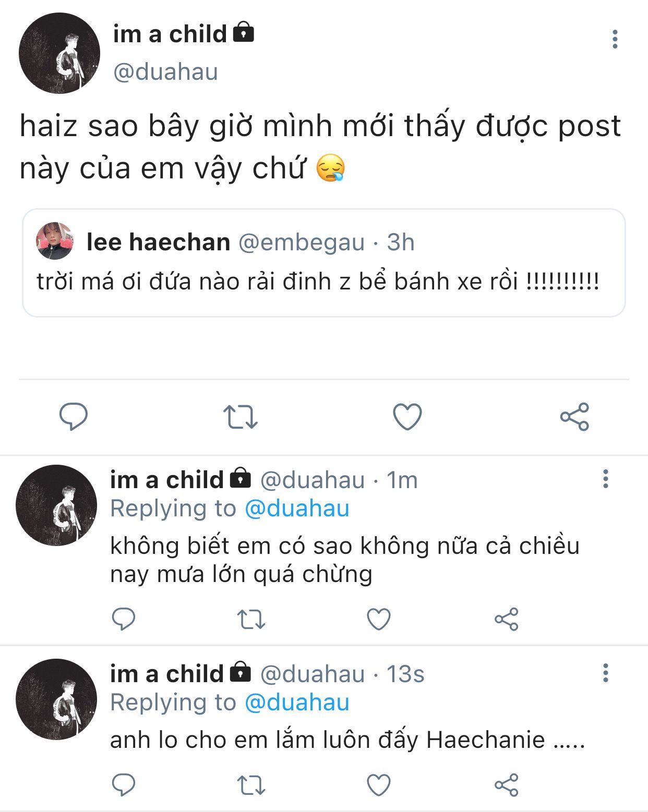Open main tweet author's profile picture

59,53
